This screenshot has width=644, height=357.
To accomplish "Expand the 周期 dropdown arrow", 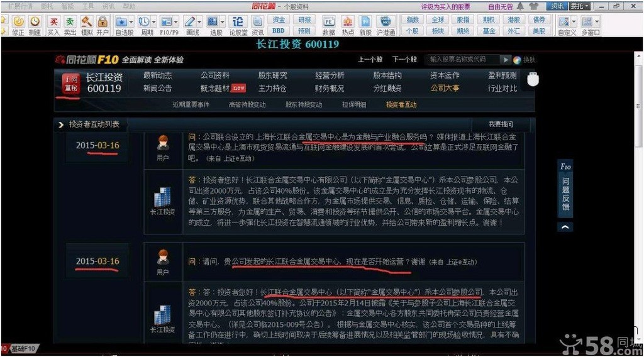I will pos(153,22).
